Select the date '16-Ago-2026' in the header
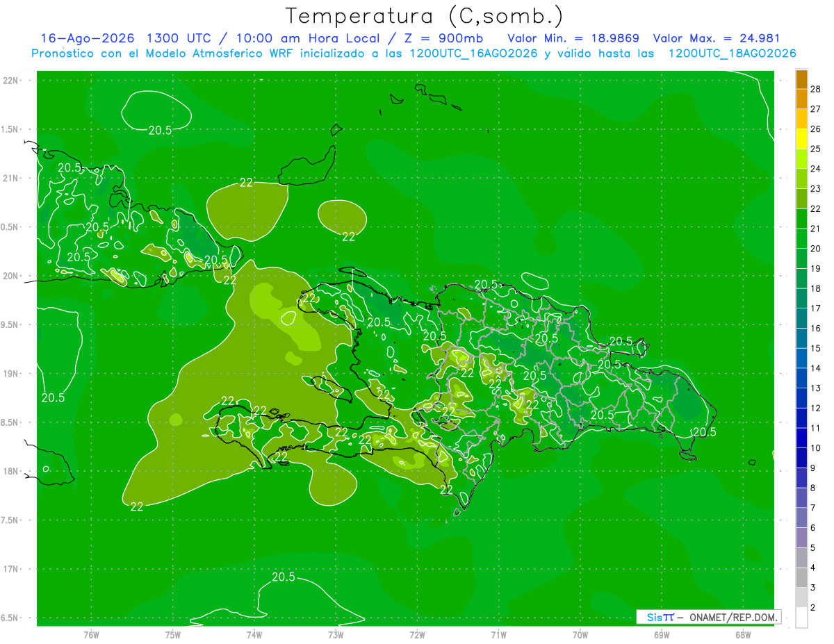Screen dimensions: 834x644 point(88,38)
